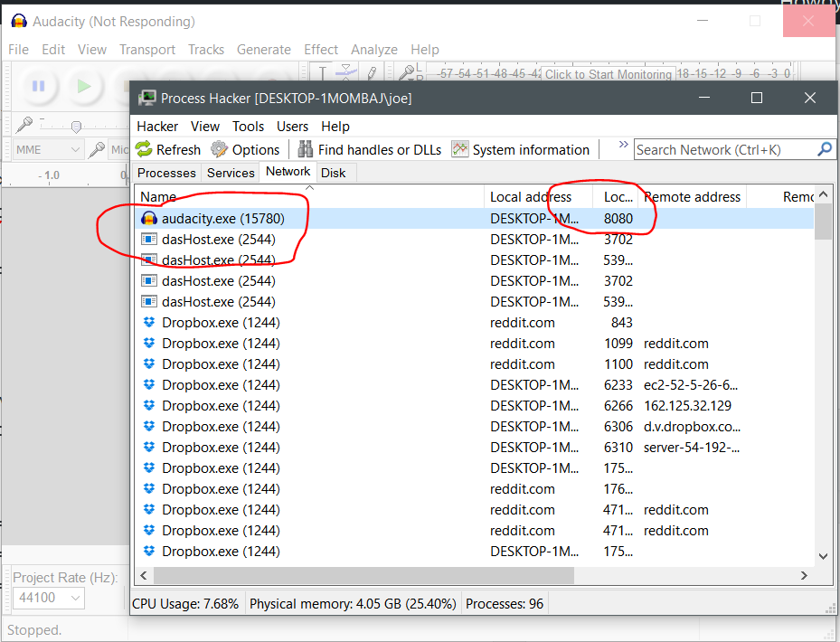Viewport: 840px width, 642px height.
Task: Select Audacity's Envelope tool
Action: click(x=346, y=71)
